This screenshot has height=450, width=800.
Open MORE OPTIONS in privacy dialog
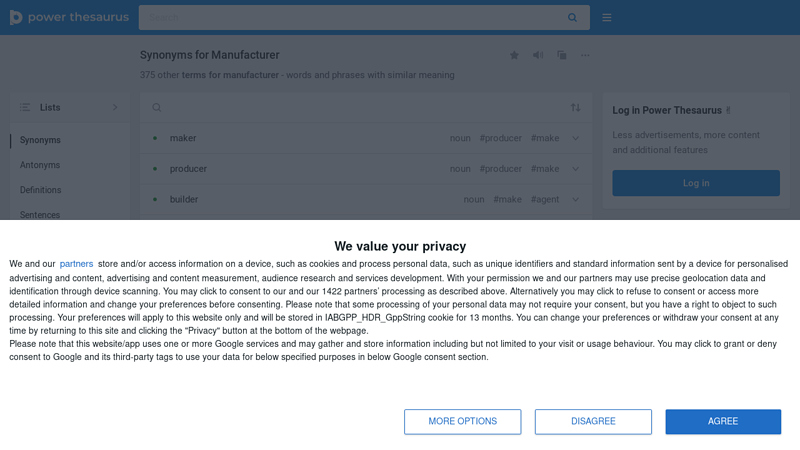click(x=462, y=421)
